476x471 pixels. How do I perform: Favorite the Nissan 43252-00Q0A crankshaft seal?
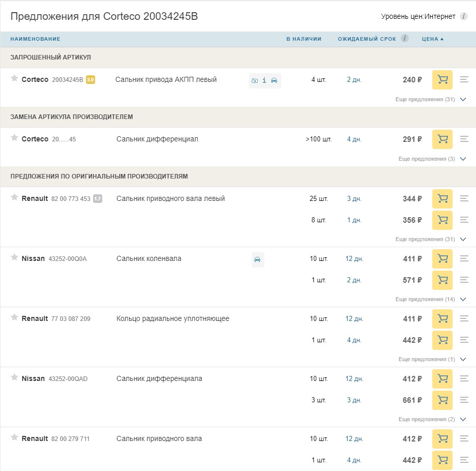click(x=14, y=258)
